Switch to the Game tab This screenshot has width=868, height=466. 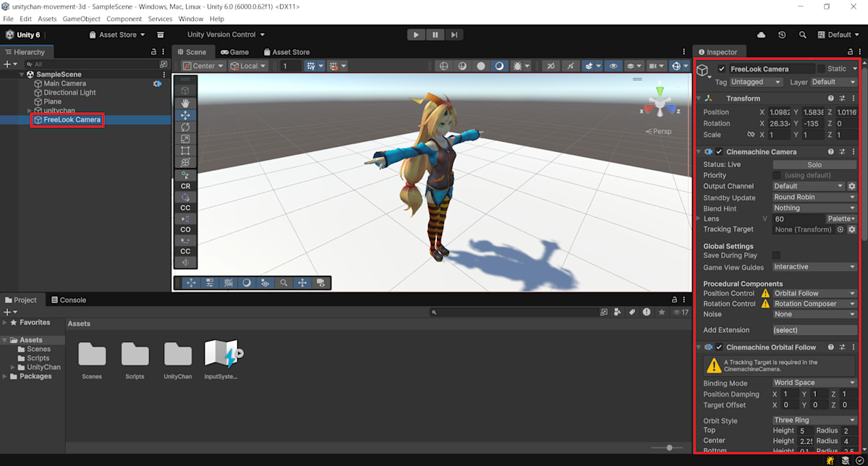[x=234, y=52]
